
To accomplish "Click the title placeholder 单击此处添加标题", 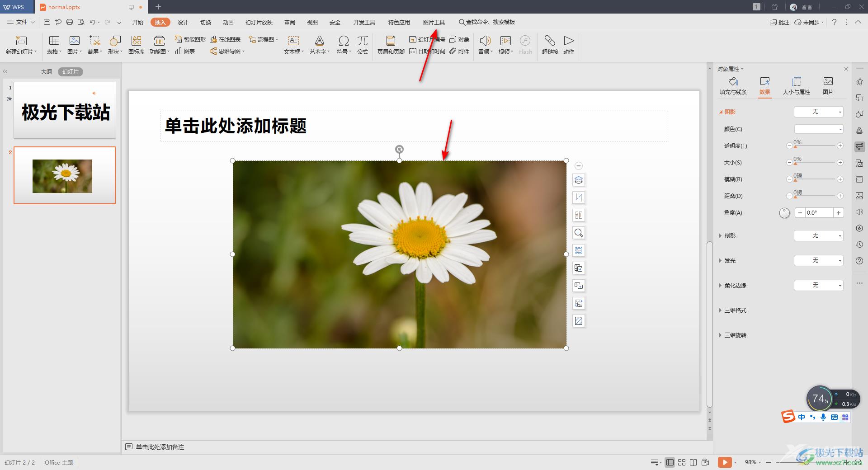I will tap(414, 126).
